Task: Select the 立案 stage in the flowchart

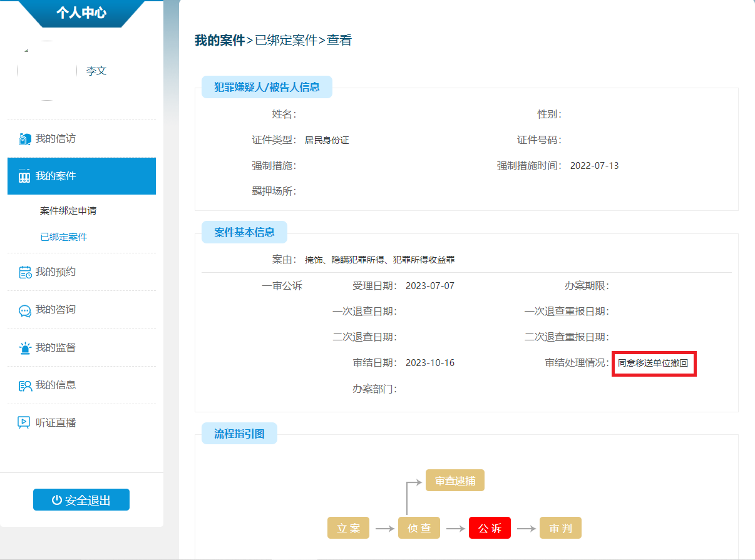Action: coord(348,527)
